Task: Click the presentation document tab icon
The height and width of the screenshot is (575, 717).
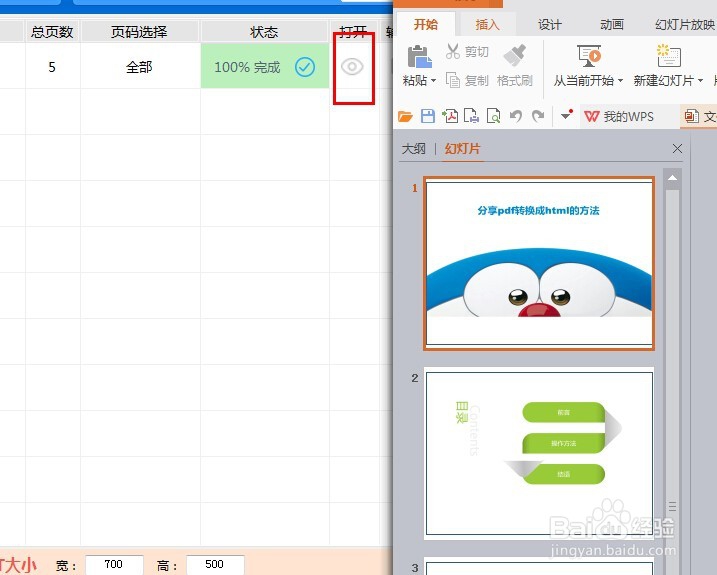Action: [x=691, y=117]
